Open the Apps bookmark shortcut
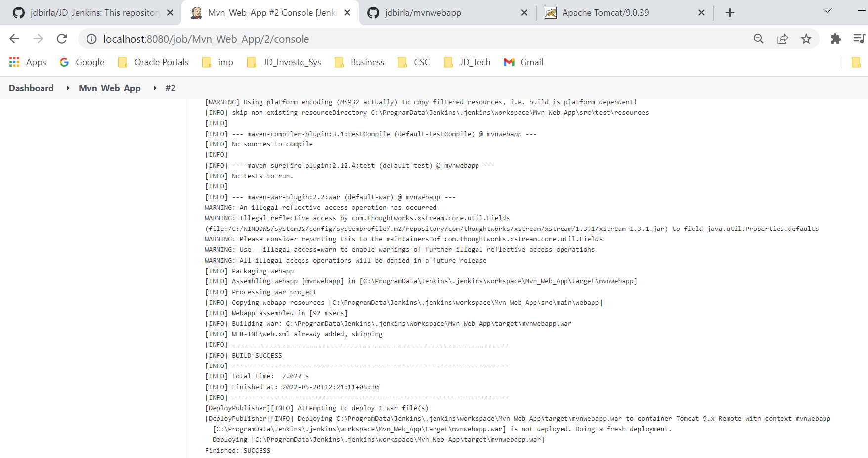This screenshot has width=868, height=458. [x=28, y=62]
